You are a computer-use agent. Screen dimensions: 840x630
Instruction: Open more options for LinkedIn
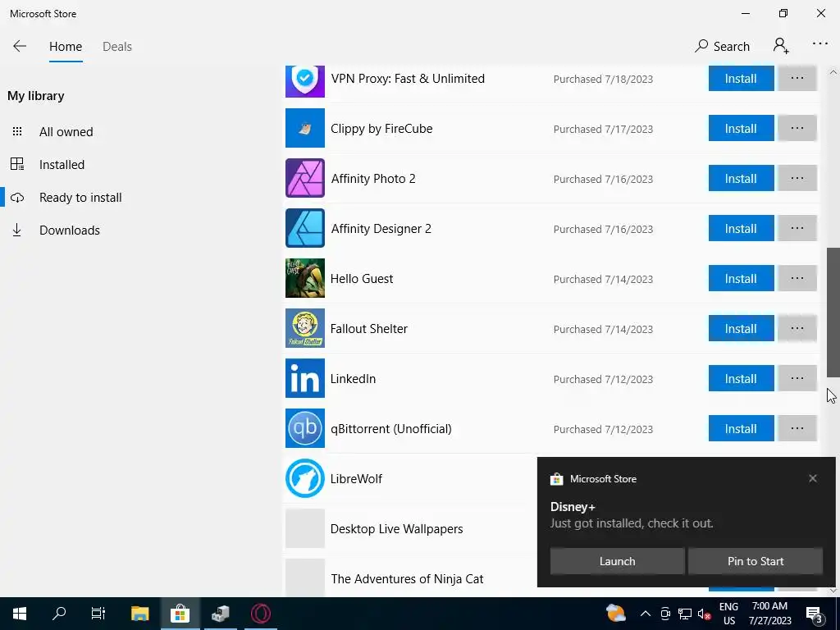point(797,378)
